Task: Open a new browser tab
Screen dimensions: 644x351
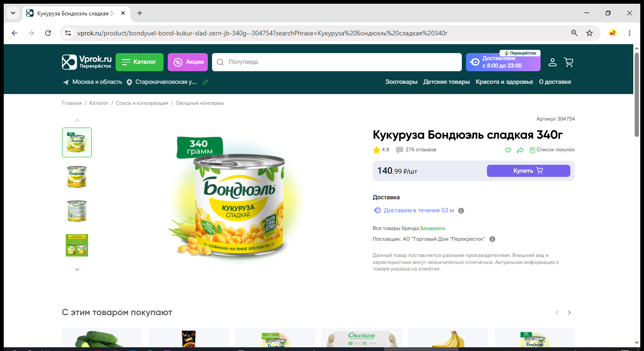Action: 140,13
